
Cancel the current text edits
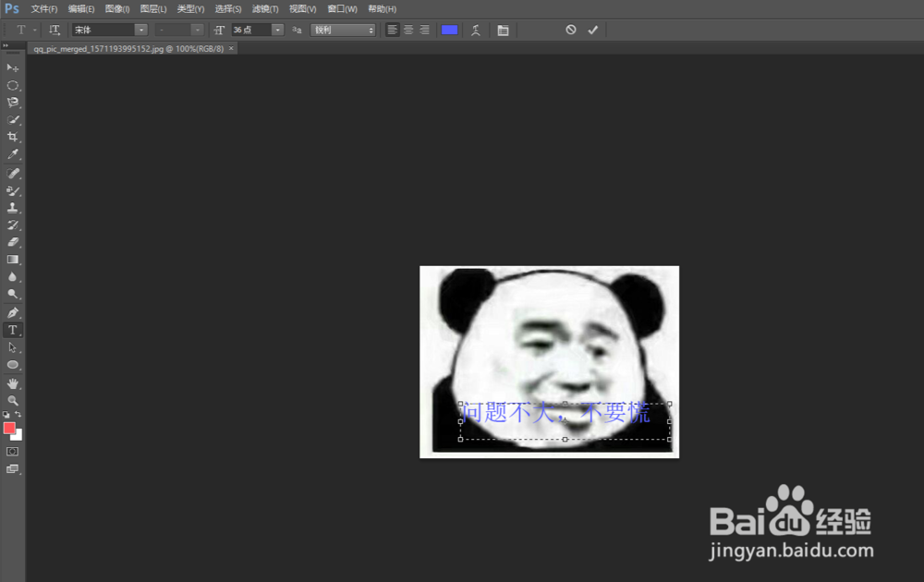tap(570, 30)
